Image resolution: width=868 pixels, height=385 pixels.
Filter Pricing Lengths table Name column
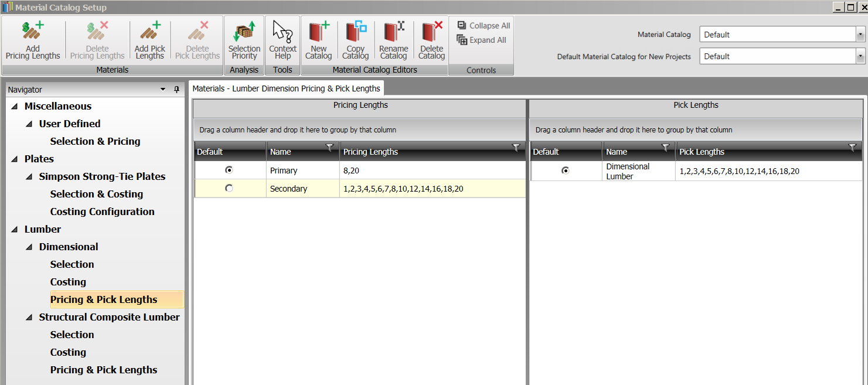point(329,148)
